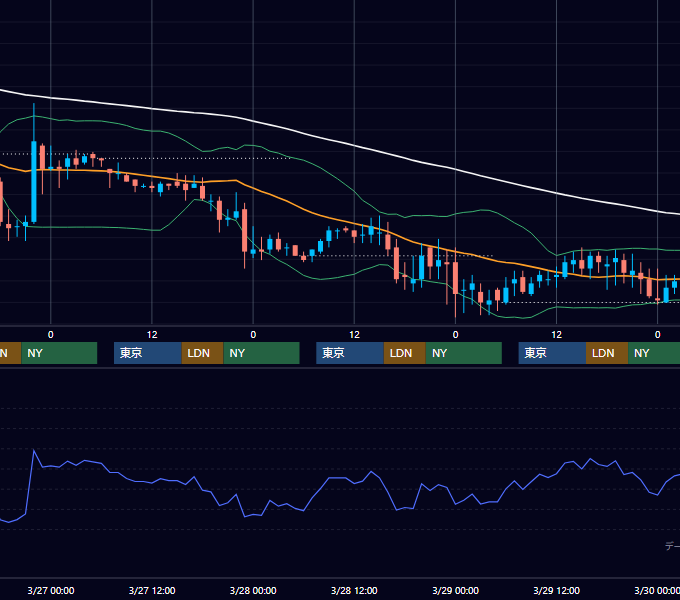Select the NY session block spanning 3/29 00:00

tap(464, 353)
